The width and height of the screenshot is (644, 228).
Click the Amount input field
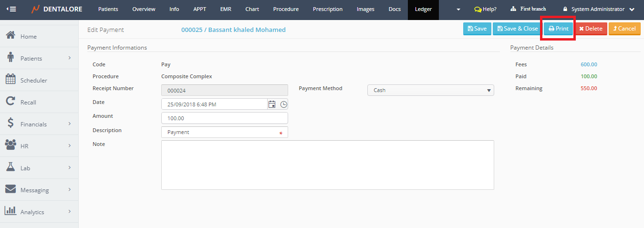[x=224, y=118]
